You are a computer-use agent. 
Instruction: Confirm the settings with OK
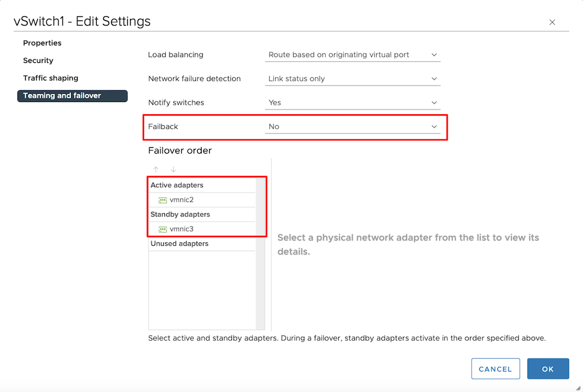point(547,369)
